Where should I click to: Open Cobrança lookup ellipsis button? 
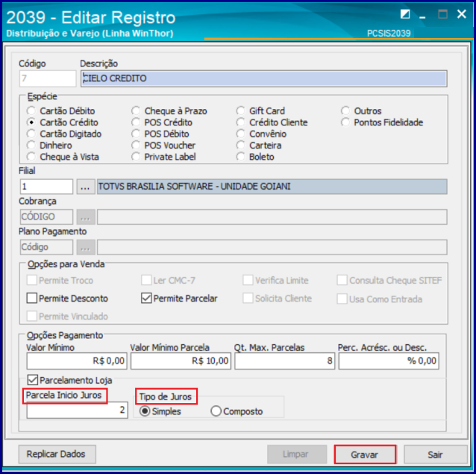(x=86, y=216)
